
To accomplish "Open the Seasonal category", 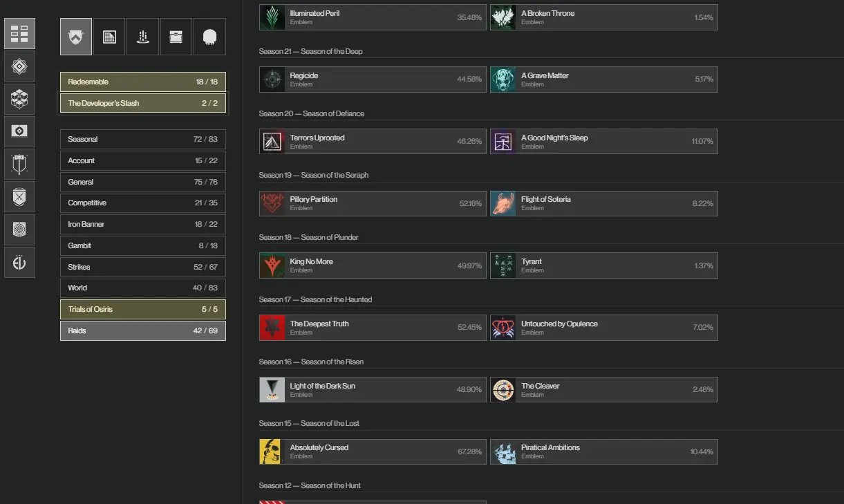I will coord(143,139).
